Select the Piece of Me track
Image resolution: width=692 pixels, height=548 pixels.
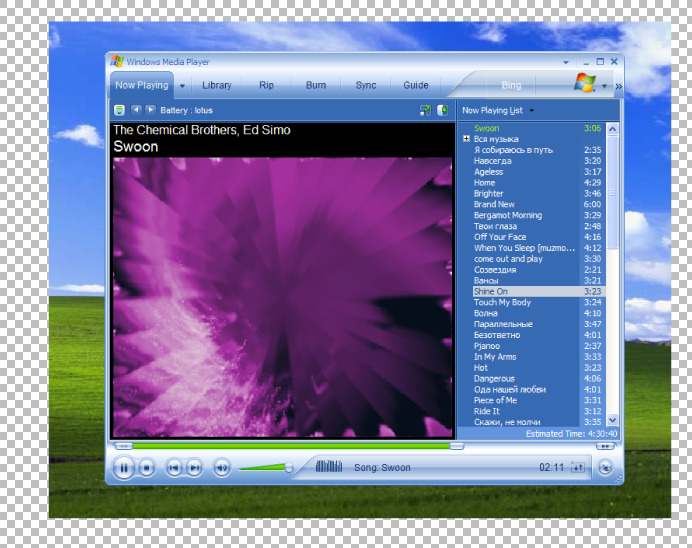point(537,400)
